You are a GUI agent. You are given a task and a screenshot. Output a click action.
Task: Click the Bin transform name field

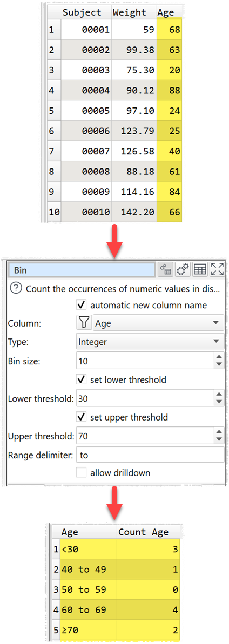(82, 270)
